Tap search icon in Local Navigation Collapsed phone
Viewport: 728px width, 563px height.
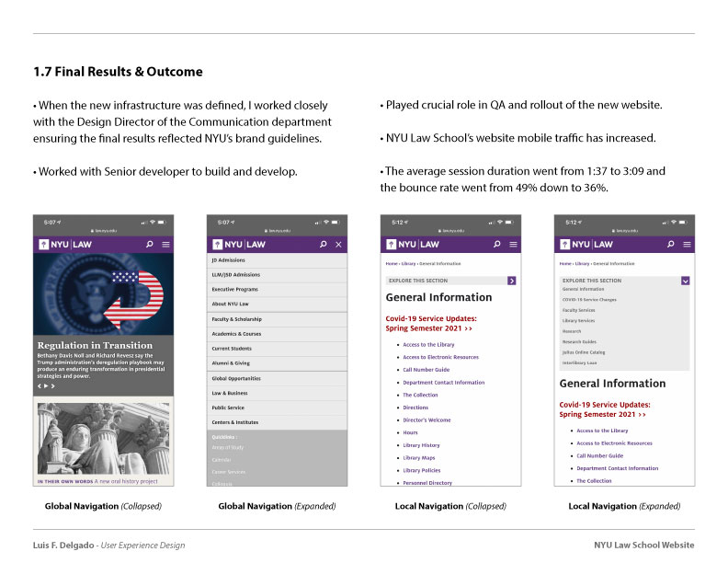point(496,244)
